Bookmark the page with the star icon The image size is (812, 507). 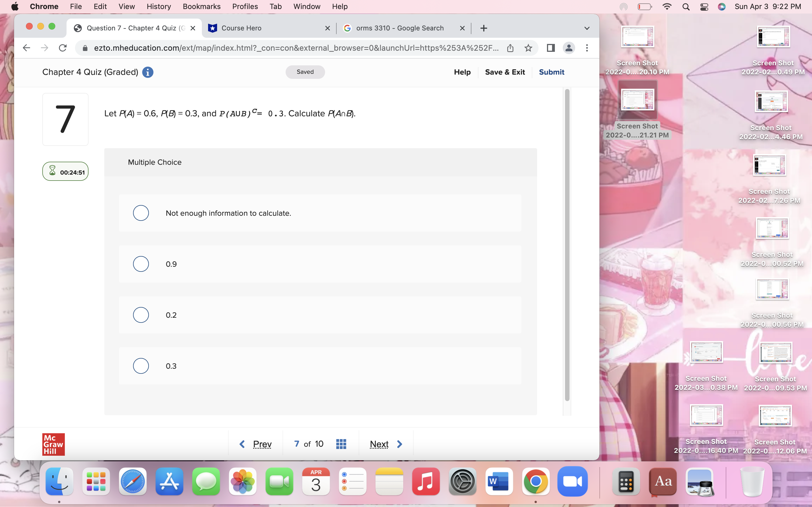click(528, 48)
